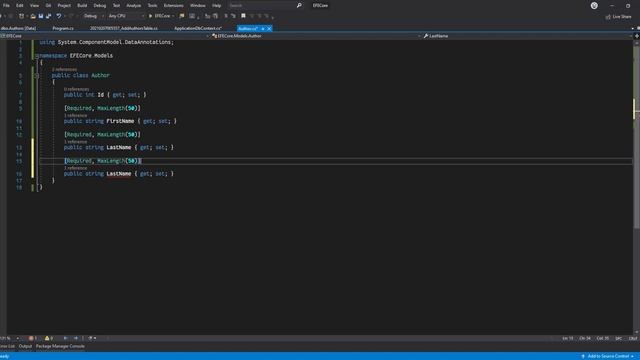Open the EFECore project navigation dropdown

(x=105, y=36)
